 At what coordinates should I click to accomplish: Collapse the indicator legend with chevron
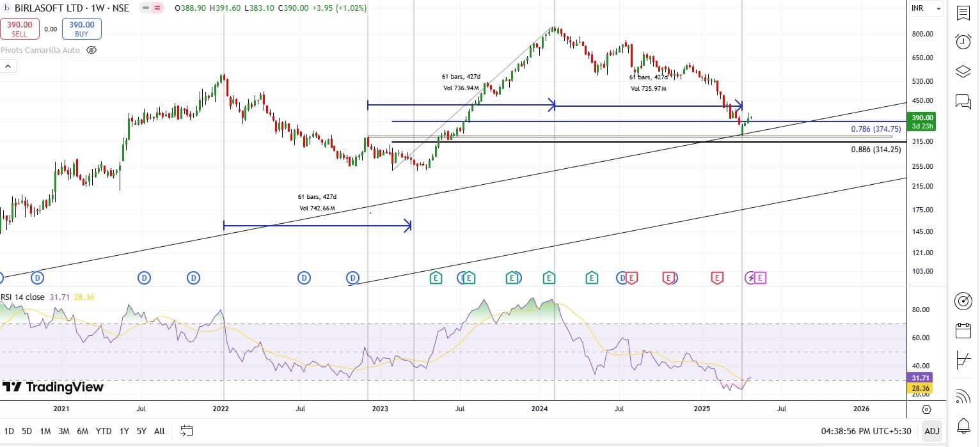click(x=8, y=67)
